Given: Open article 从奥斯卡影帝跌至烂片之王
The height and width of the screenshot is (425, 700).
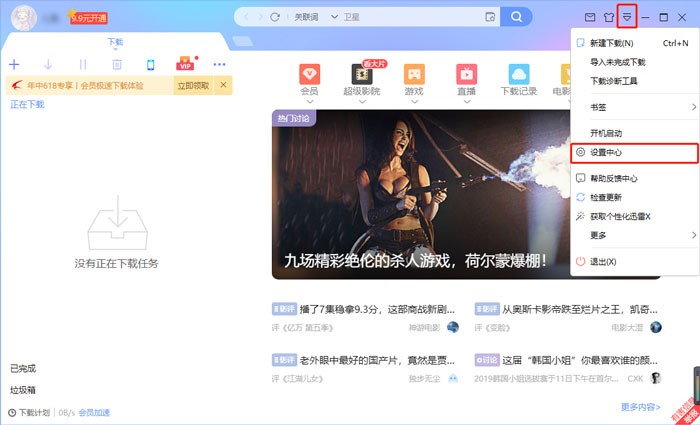Looking at the screenshot, I should (x=579, y=309).
